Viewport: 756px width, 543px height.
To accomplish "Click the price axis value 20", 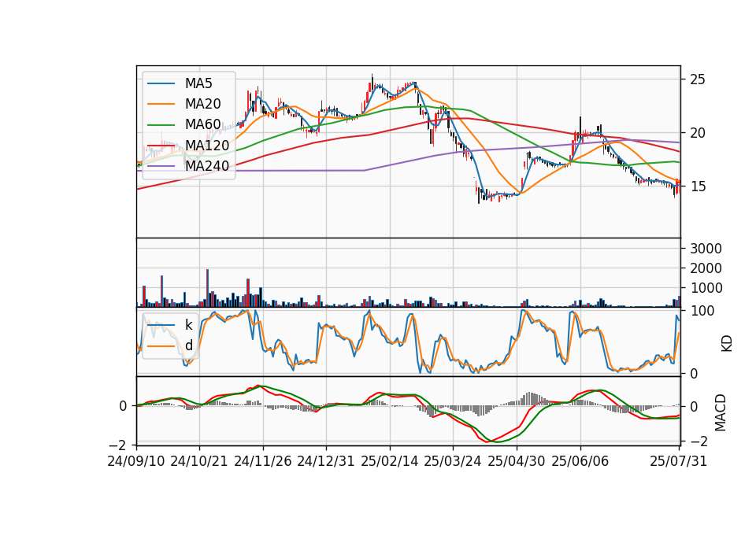I will tap(698, 133).
